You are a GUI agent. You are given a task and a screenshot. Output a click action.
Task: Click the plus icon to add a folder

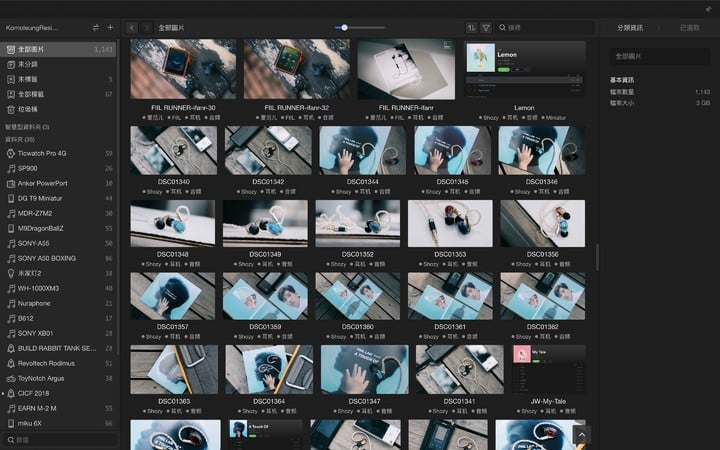pyautogui.click(x=110, y=28)
